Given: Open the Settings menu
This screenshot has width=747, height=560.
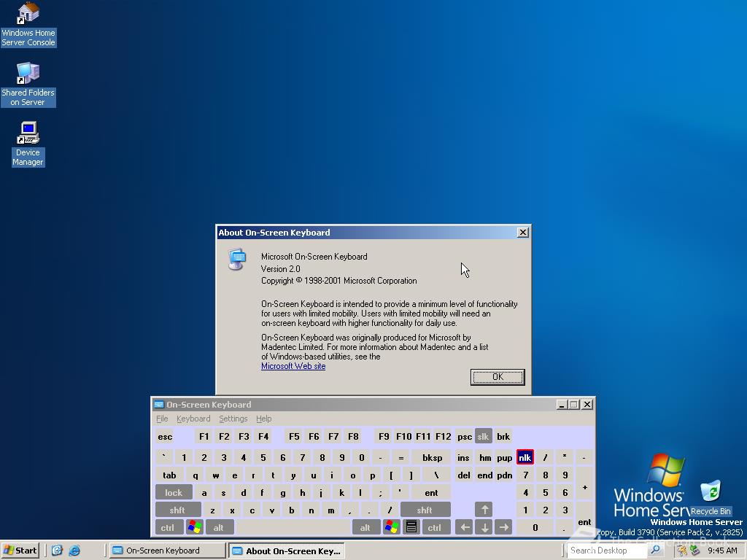Looking at the screenshot, I should [233, 419].
